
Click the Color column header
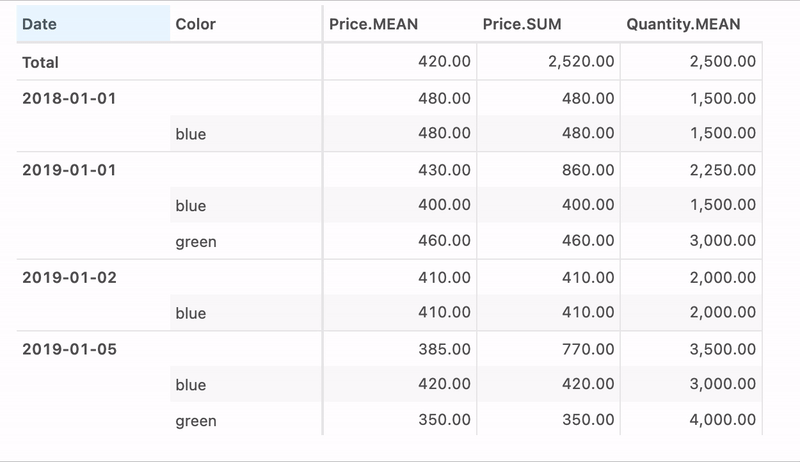point(195,24)
